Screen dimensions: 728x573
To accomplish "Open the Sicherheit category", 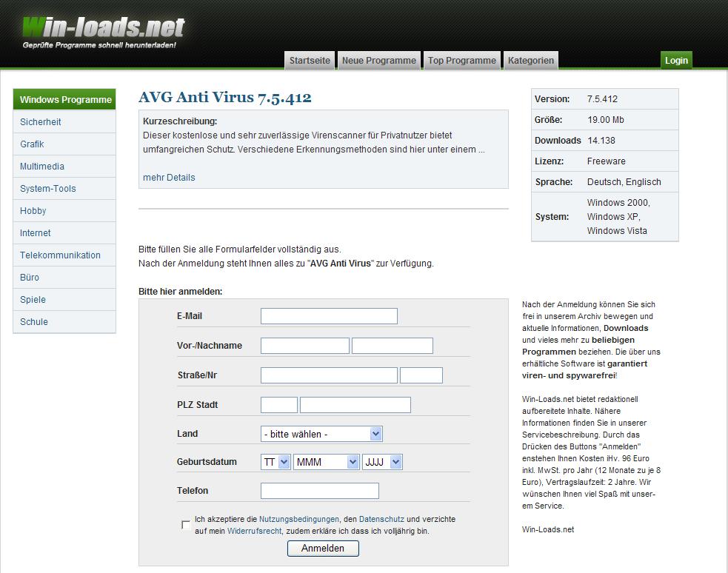I will coord(41,121).
